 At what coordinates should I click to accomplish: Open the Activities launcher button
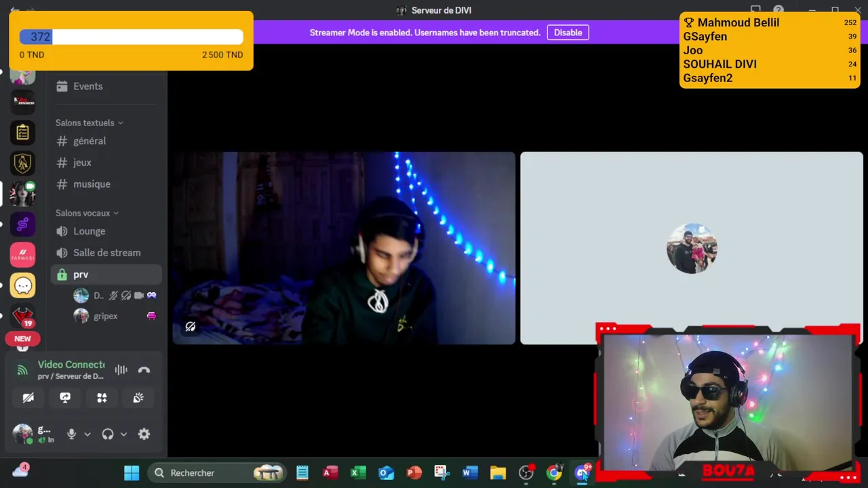(x=102, y=398)
